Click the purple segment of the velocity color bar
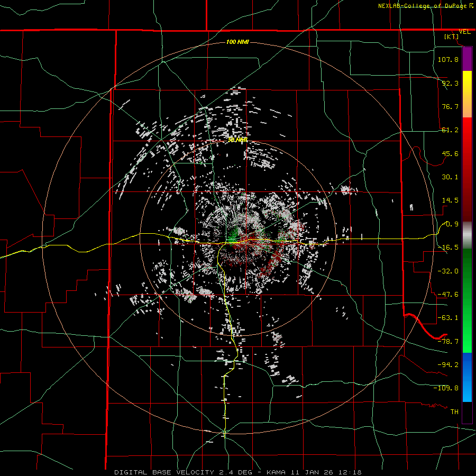This screenshot has width=476, height=476. tap(467, 59)
